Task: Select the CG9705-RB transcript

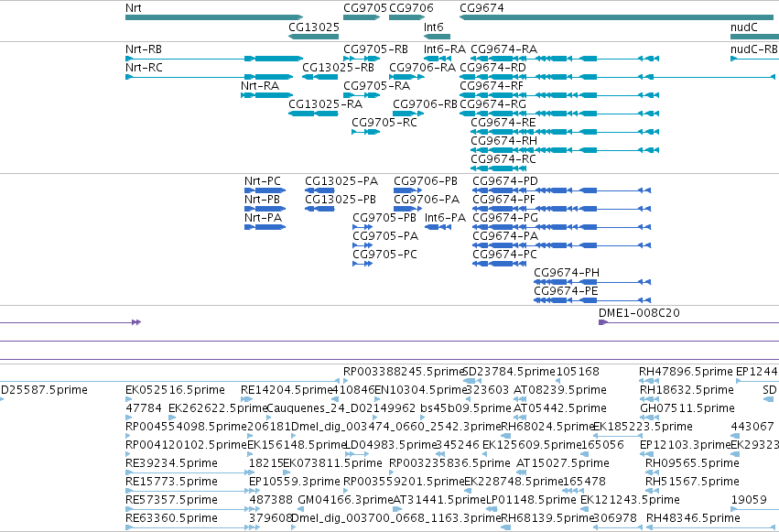Action: pyautogui.click(x=362, y=59)
